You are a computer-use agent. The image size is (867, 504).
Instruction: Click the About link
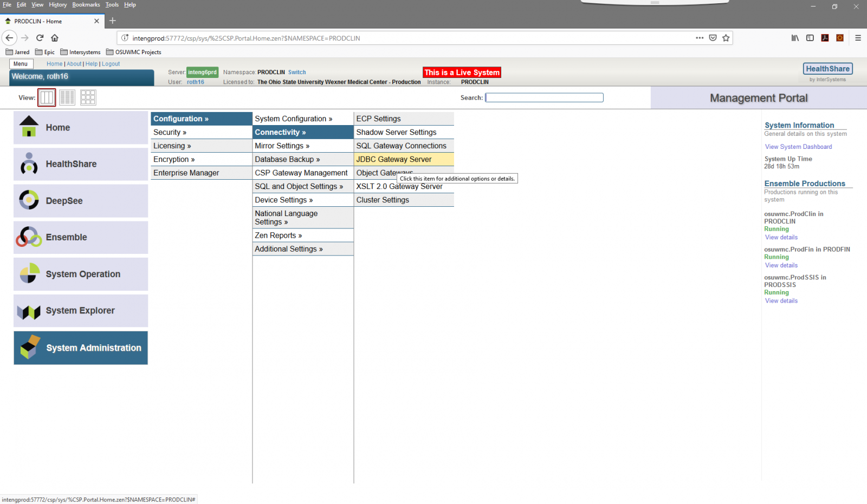(x=74, y=64)
